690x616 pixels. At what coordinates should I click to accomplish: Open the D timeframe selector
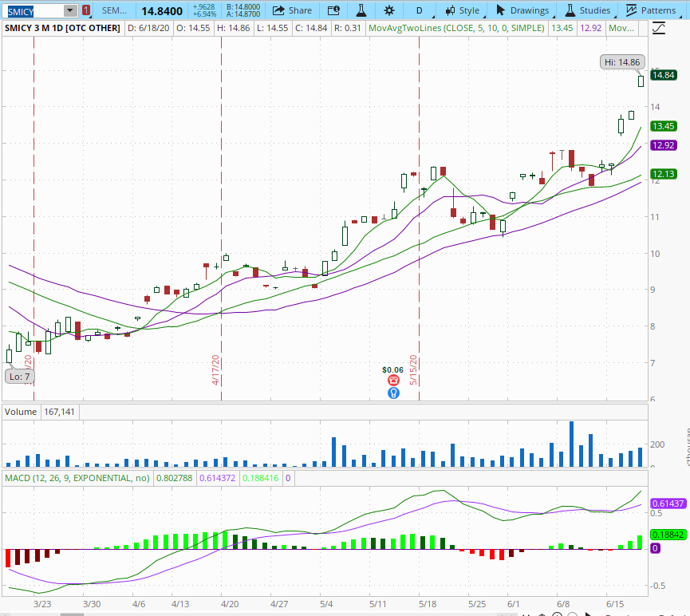[x=420, y=10]
